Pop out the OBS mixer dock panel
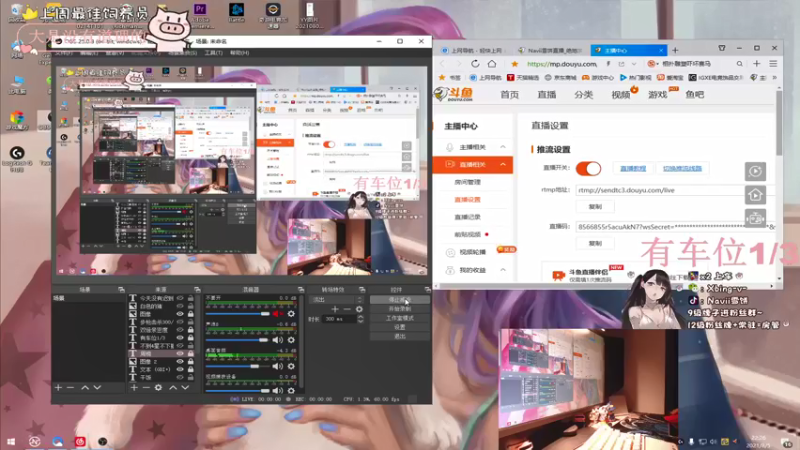 click(301, 290)
